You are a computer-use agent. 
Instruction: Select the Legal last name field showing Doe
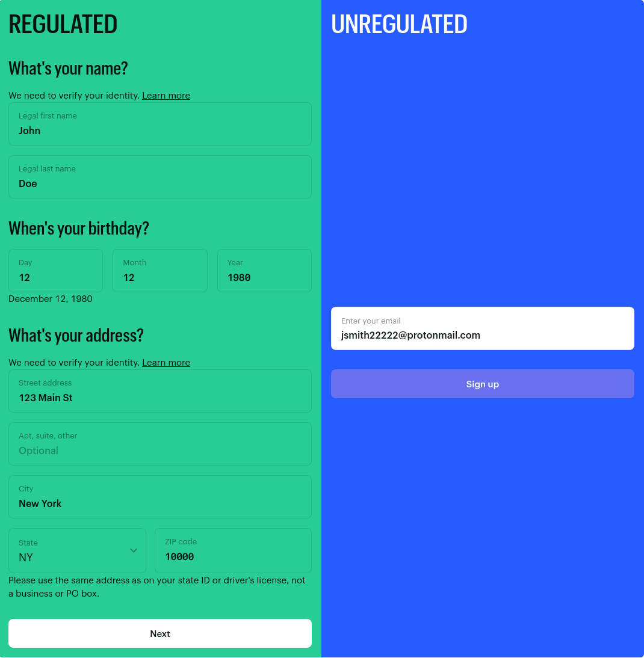(160, 177)
